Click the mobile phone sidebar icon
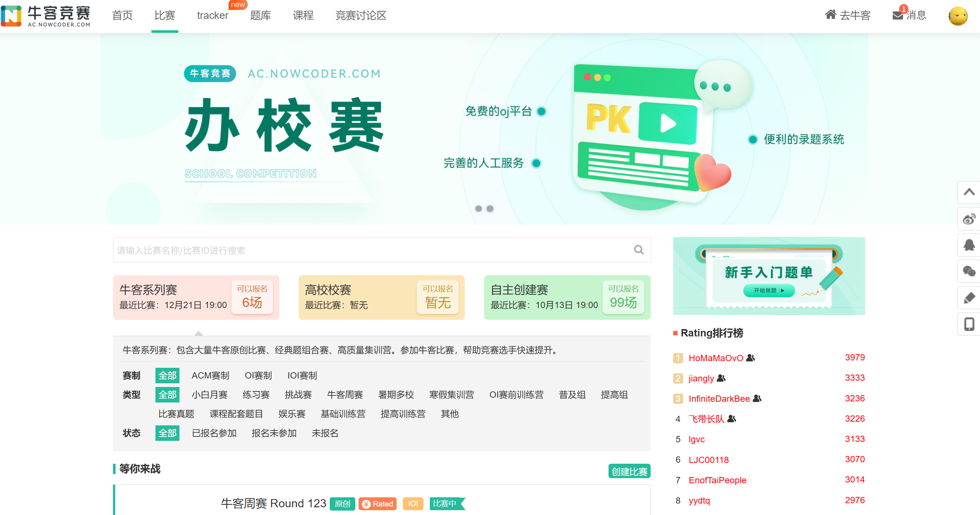The width and height of the screenshot is (980, 515). [969, 324]
